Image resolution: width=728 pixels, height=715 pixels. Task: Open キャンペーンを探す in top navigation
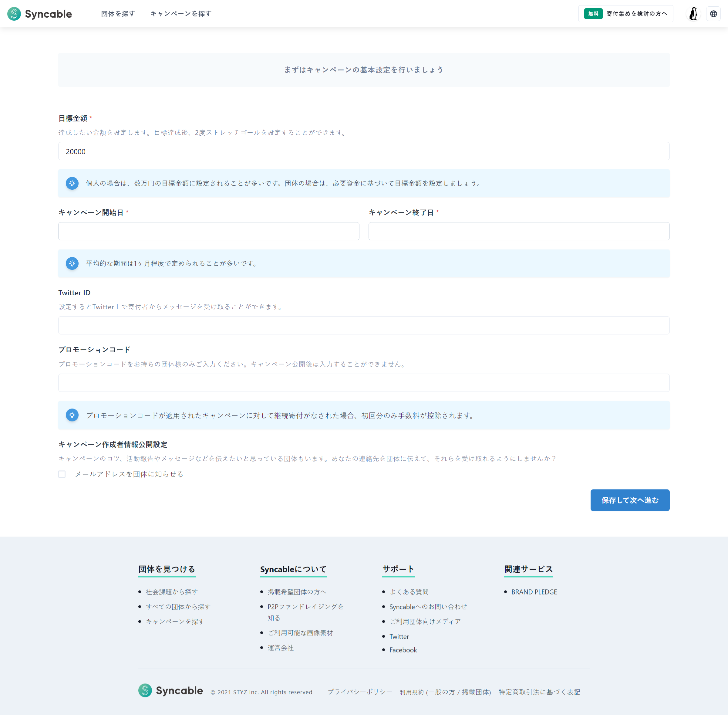[x=181, y=14]
